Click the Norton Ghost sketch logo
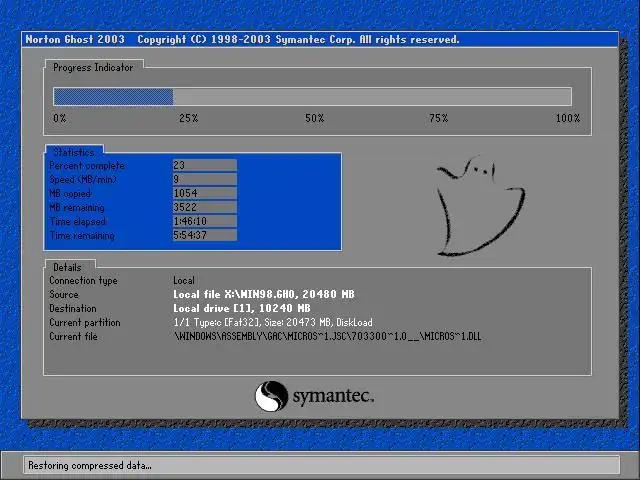Image resolution: width=640 pixels, height=480 pixels. [480, 206]
